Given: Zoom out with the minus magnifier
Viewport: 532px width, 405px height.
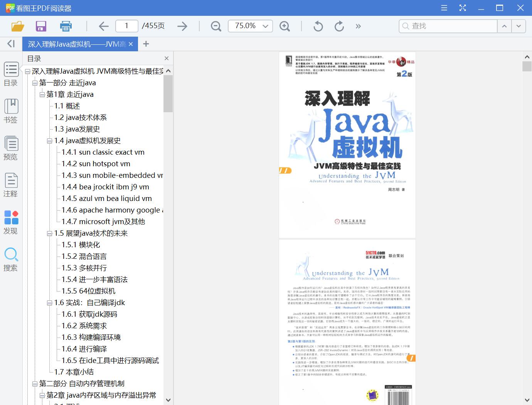Looking at the screenshot, I should coord(216,26).
